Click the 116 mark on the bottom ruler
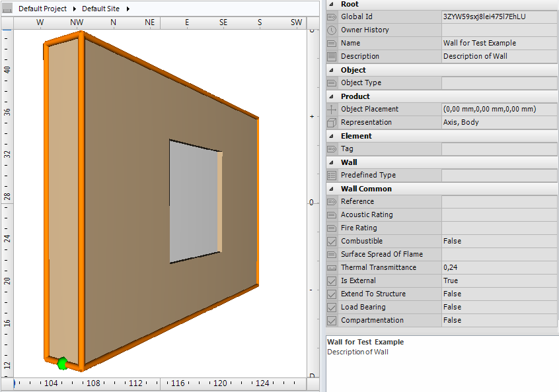This screenshot has width=559, height=392. pos(178,383)
